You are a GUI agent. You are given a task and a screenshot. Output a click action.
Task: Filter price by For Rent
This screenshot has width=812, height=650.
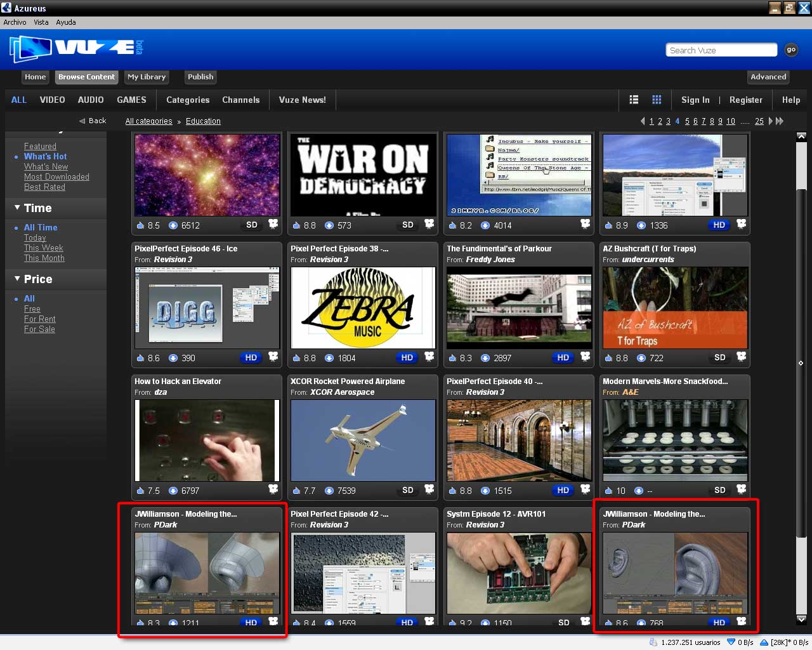point(39,319)
